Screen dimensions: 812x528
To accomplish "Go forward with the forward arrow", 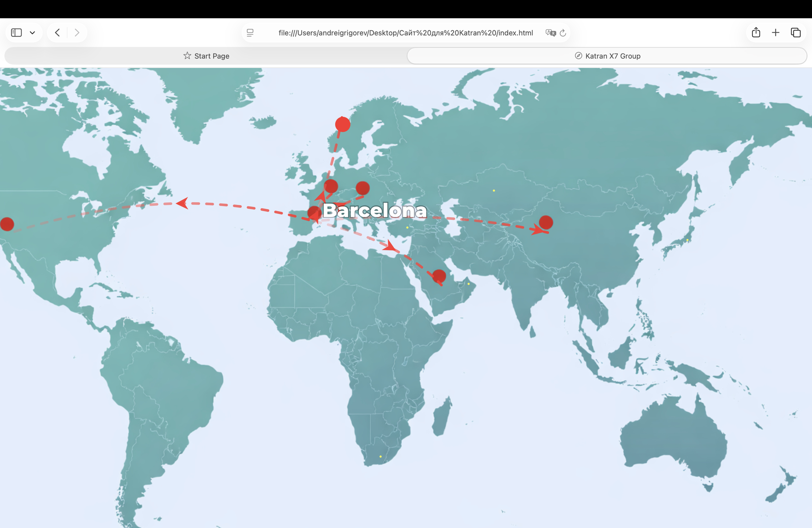I will [77, 33].
